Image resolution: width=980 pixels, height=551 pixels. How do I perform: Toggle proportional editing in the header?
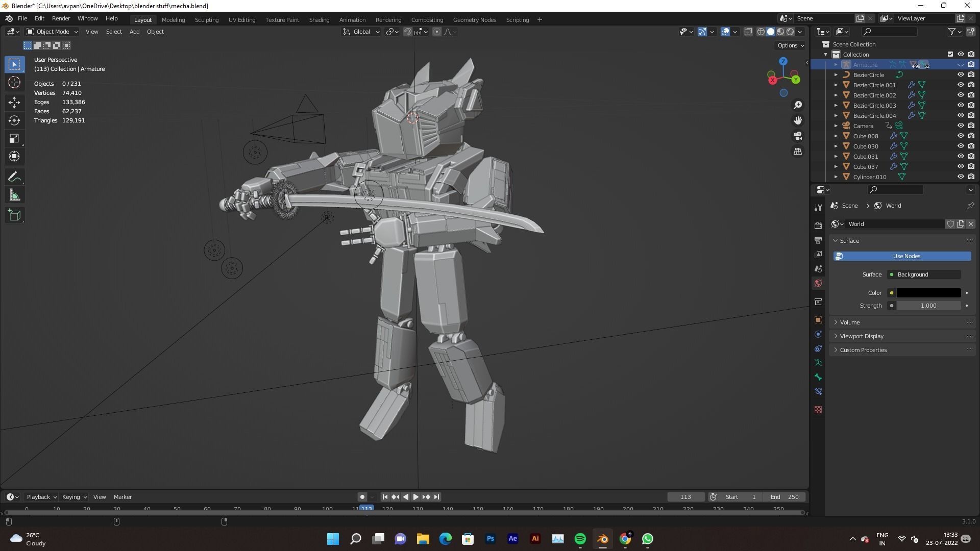(x=436, y=32)
